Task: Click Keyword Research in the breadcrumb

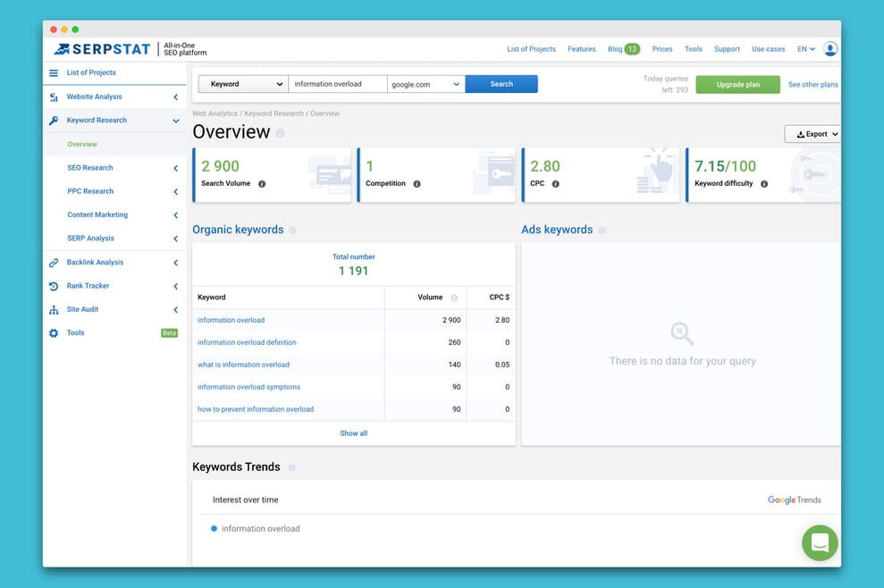Action: pyautogui.click(x=274, y=113)
